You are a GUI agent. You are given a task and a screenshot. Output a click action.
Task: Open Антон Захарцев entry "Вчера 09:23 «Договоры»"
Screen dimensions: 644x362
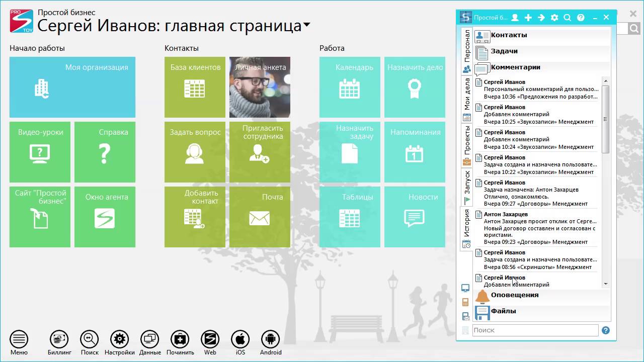[x=536, y=228]
